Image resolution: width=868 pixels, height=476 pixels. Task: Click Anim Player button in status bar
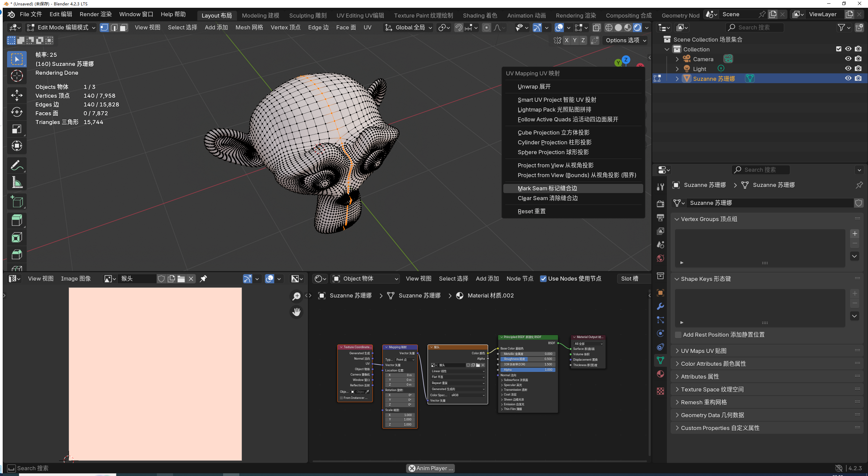pyautogui.click(x=431, y=468)
